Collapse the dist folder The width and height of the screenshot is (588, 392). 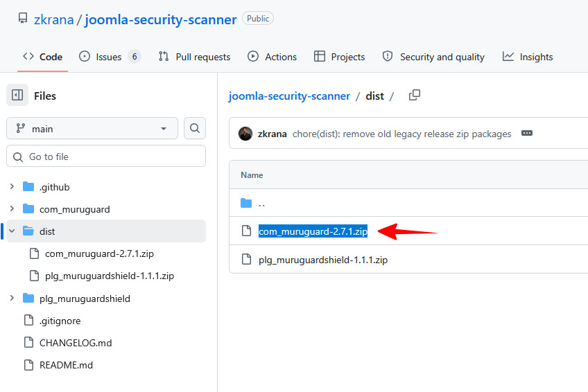[12, 231]
